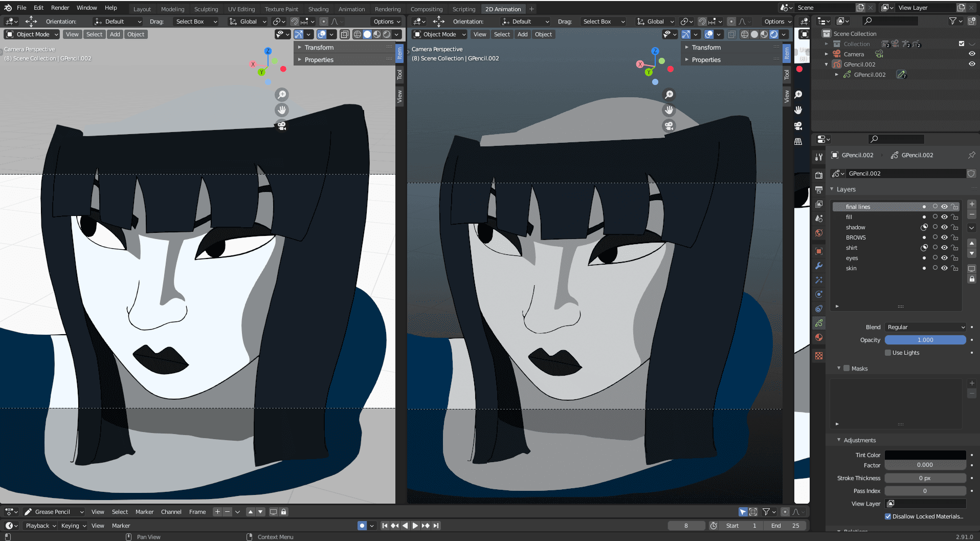The image size is (980, 541).
Task: Toggle camera view icon in left viewport
Action: [282, 125]
